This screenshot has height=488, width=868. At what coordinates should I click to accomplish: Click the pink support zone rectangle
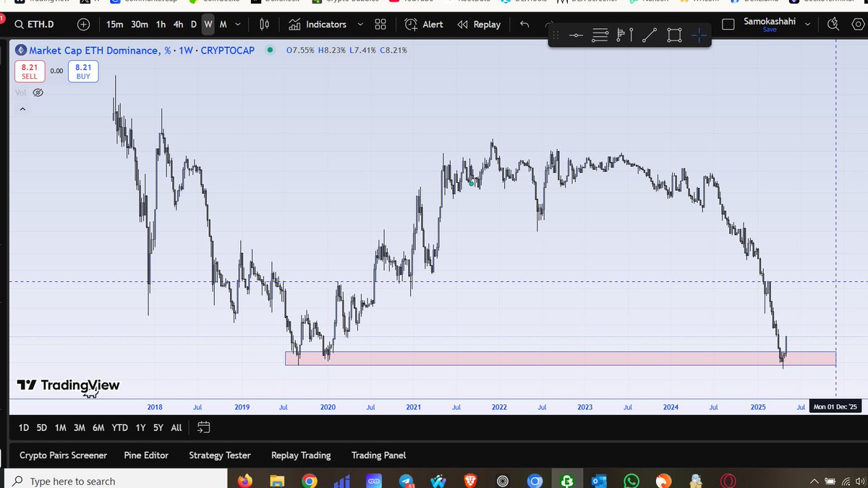pyautogui.click(x=561, y=358)
